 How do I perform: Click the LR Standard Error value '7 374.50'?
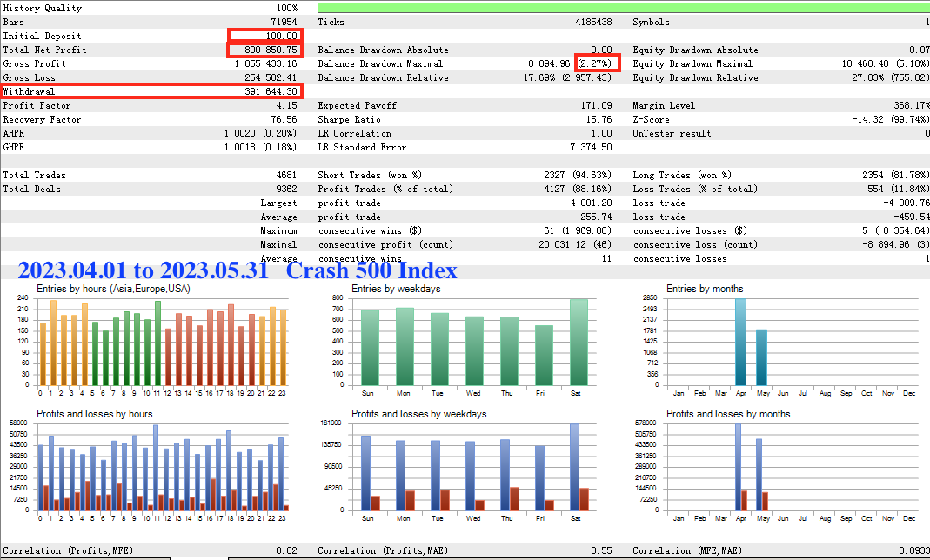pyautogui.click(x=592, y=147)
